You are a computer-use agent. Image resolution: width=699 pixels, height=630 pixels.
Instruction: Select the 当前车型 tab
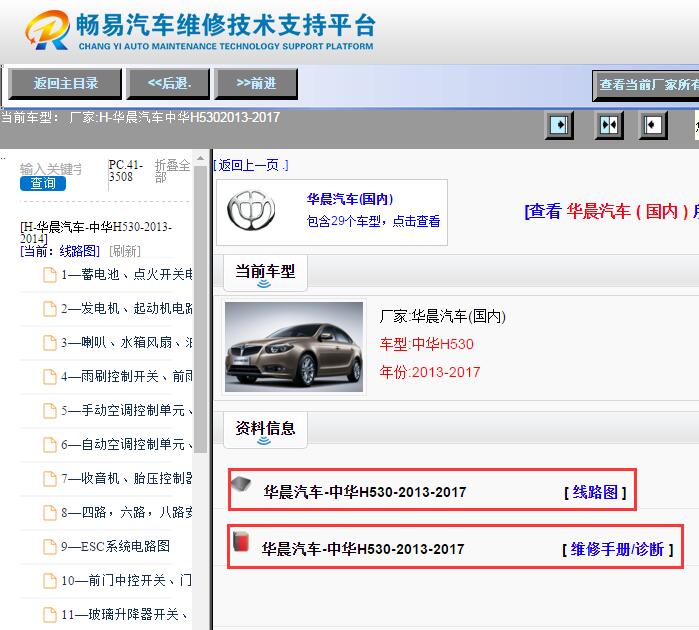click(265, 273)
